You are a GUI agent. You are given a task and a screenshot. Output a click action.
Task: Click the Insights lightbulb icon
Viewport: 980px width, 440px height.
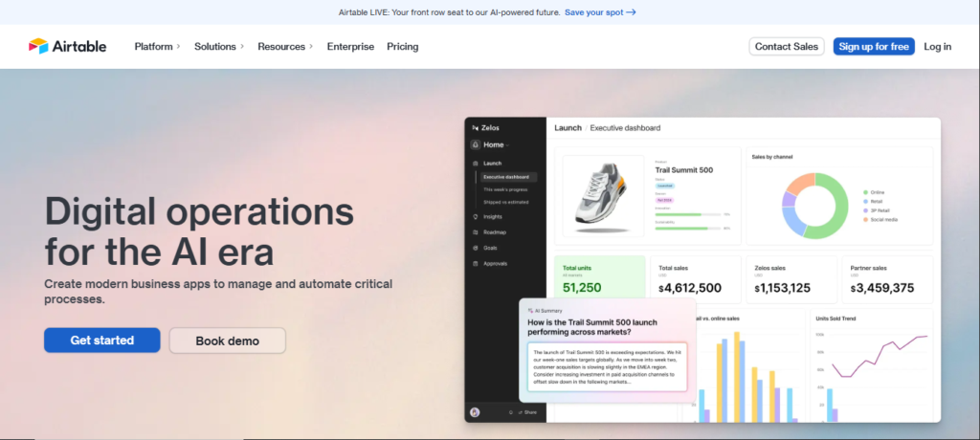[x=476, y=217]
